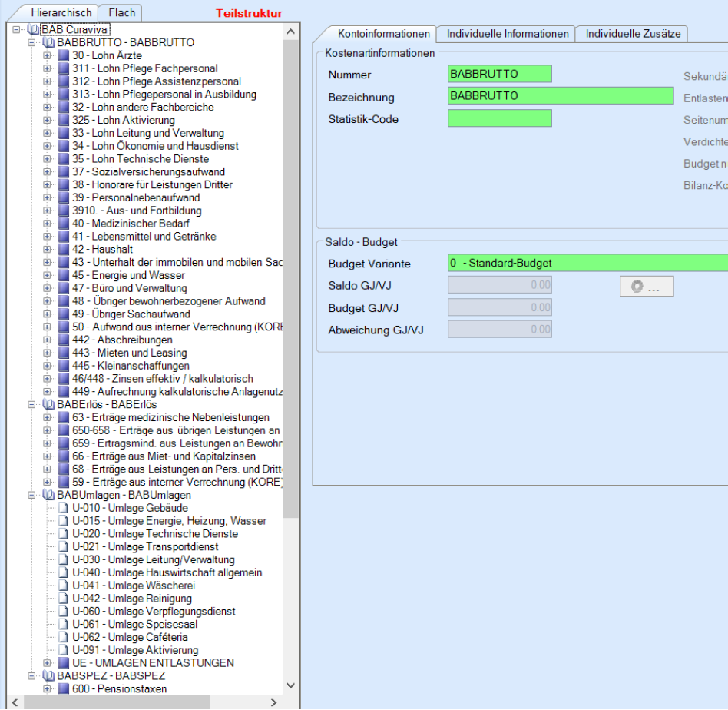Viewport: 728px width, 710px height.
Task: Collapse the BABSPEZ branch
Action: [x=32, y=676]
